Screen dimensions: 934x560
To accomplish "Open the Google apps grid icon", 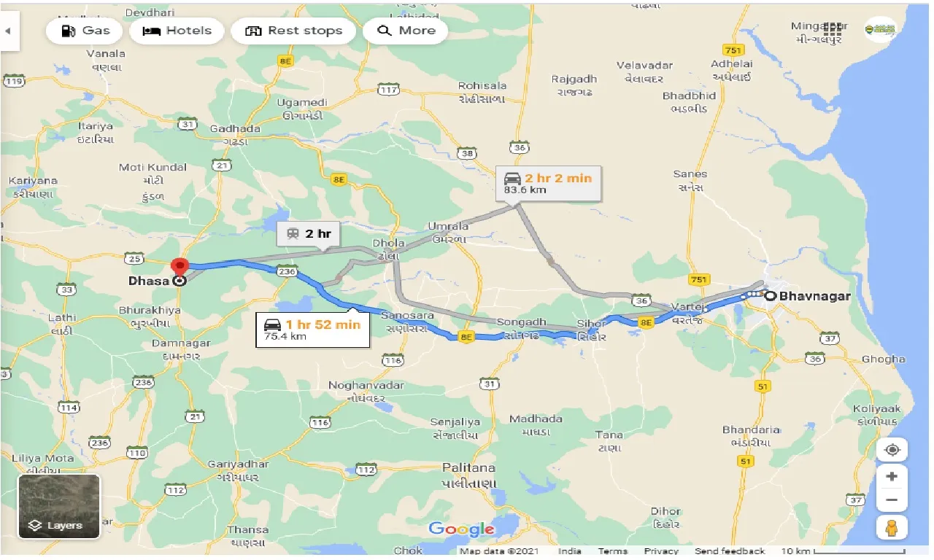I will click(x=833, y=29).
